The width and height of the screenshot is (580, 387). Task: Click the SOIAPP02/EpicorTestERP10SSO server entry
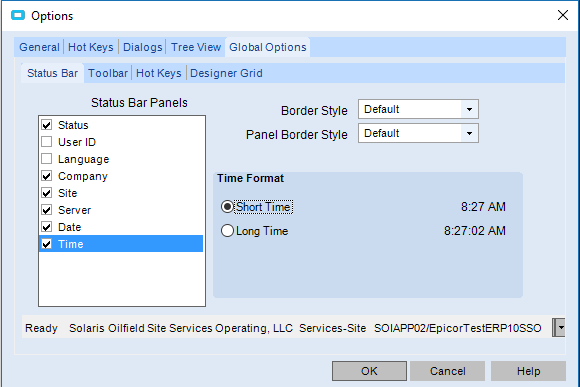point(458,328)
